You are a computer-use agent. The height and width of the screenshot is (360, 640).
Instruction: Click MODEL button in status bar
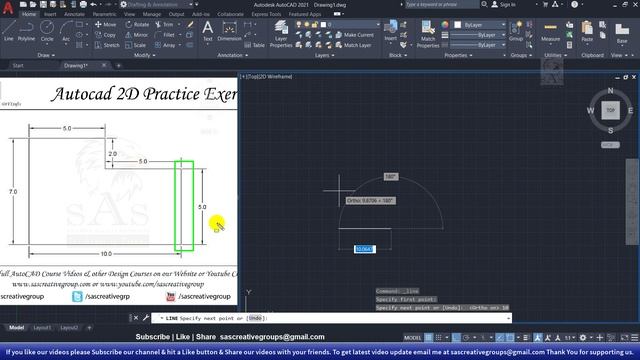pyautogui.click(x=412, y=338)
